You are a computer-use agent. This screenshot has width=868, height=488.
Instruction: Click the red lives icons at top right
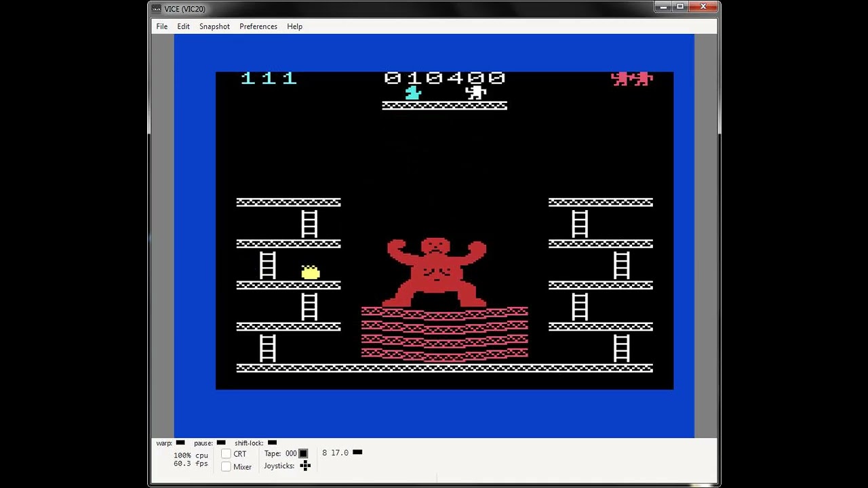(632, 79)
